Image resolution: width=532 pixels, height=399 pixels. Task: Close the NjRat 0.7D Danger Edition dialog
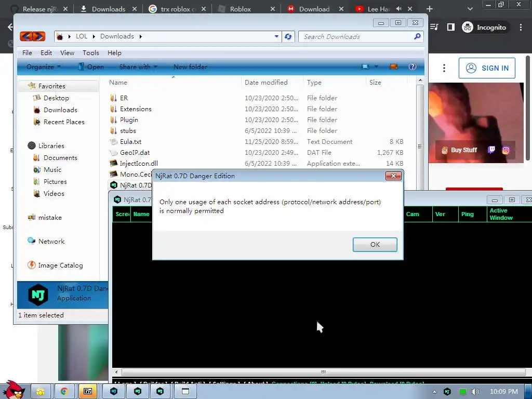point(393,176)
